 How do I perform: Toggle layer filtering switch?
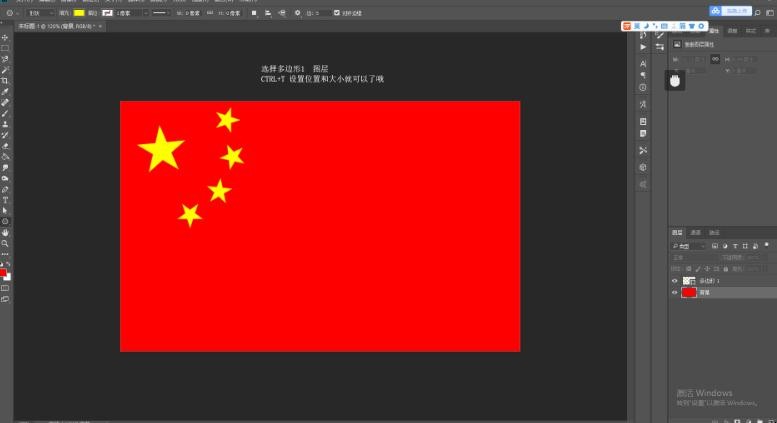(x=766, y=245)
